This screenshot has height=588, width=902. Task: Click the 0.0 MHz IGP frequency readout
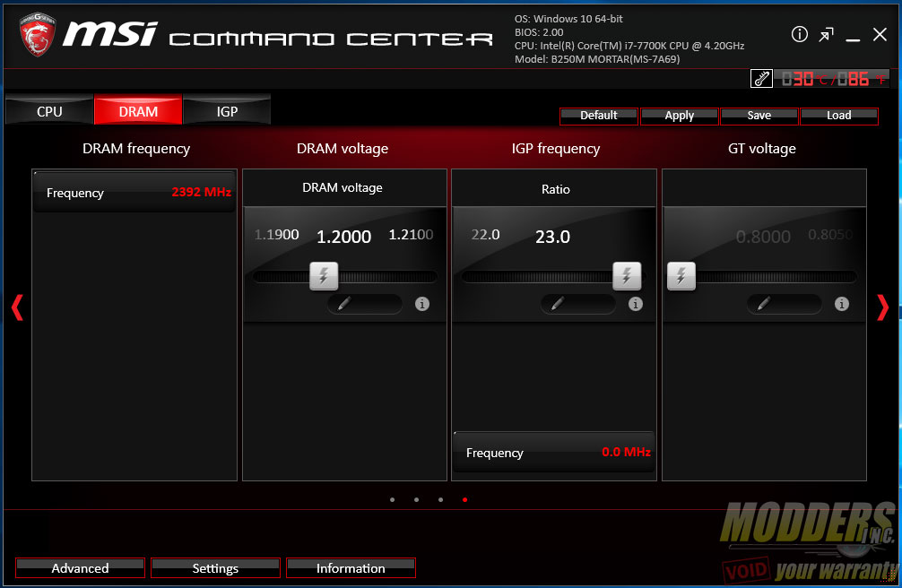tap(627, 453)
